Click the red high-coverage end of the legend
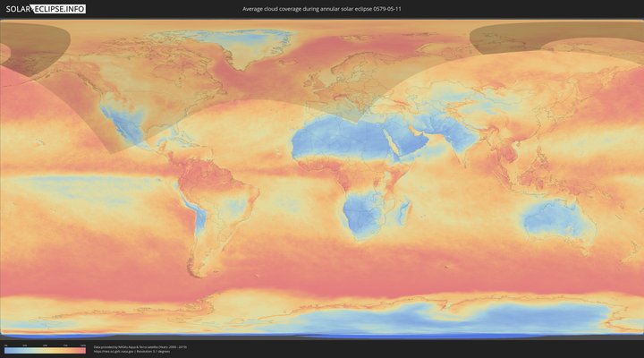Screen dimensions: 644x358 pos(82,350)
